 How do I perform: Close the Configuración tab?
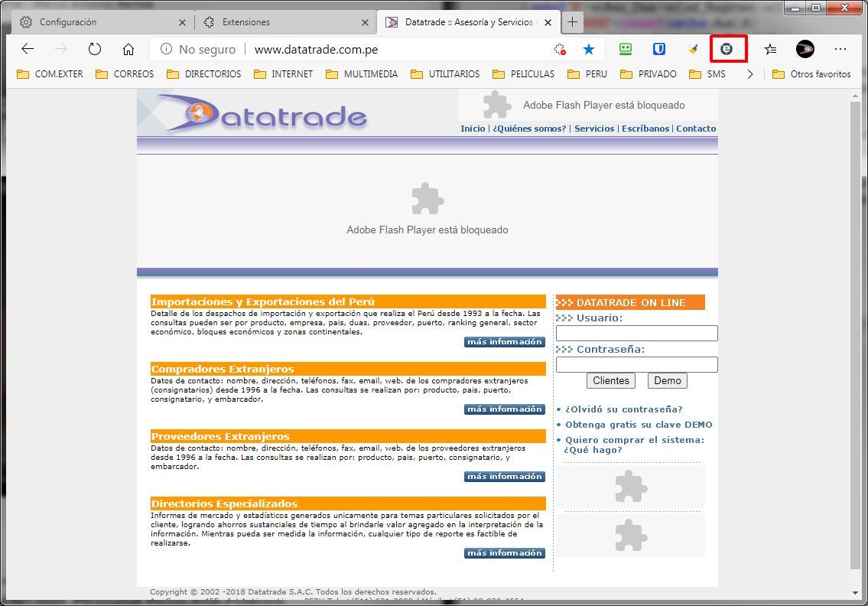coord(182,23)
